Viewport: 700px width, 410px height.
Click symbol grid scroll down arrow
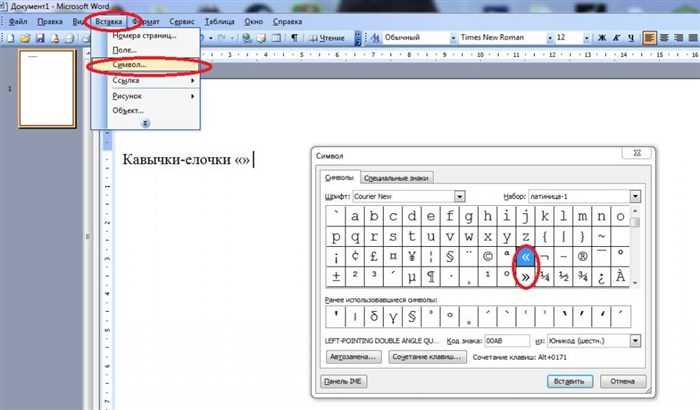[635, 282]
